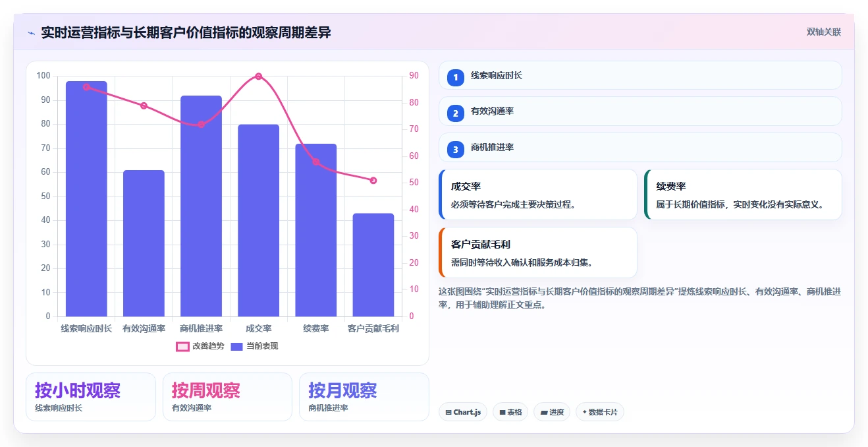Click the 表格 tag
Screen dimensions: 868x447
(x=510, y=412)
